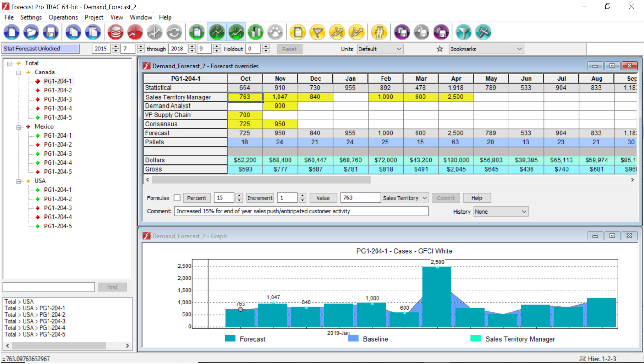Open the teal filter tool
This screenshot has width=644, height=364.
463,32
